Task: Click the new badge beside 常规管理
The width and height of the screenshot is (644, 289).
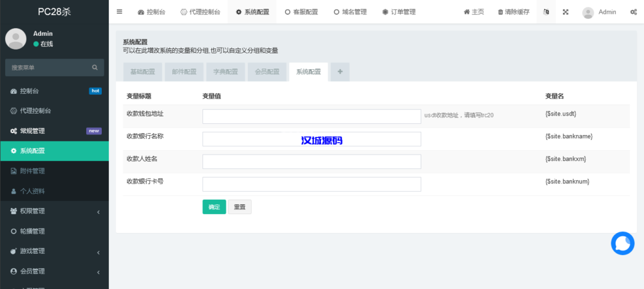Action: 94,131
